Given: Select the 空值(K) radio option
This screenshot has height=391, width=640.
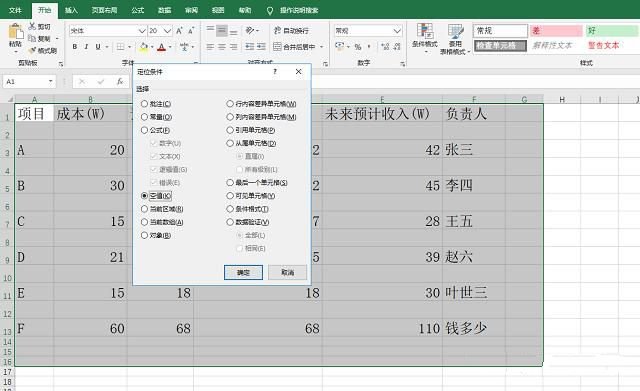Looking at the screenshot, I should click(x=144, y=196).
